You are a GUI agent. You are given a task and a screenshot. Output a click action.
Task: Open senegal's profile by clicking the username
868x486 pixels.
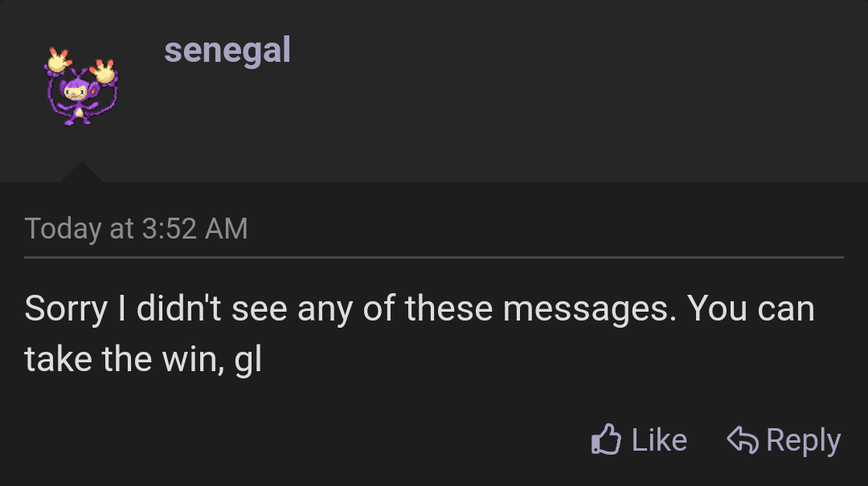[x=228, y=50]
